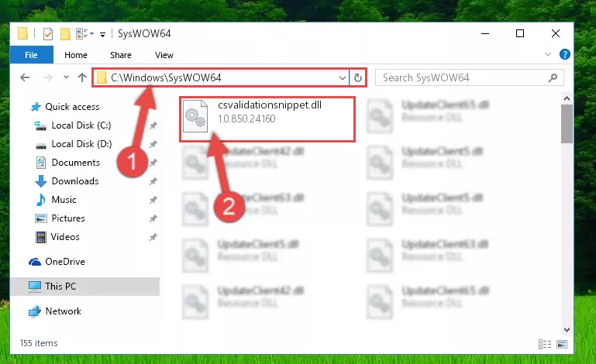Open Pictures in the sidebar
This screenshot has width=596, height=364.
click(x=68, y=218)
